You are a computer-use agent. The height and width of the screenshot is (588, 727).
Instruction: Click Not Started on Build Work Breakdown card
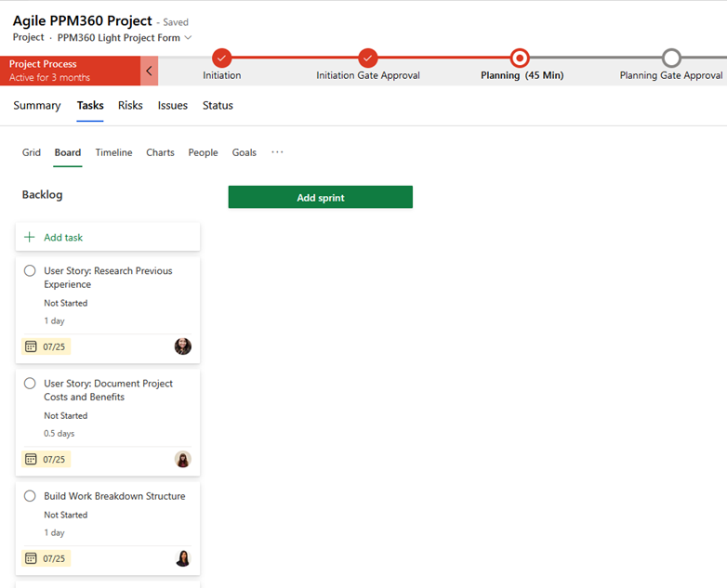tap(65, 515)
